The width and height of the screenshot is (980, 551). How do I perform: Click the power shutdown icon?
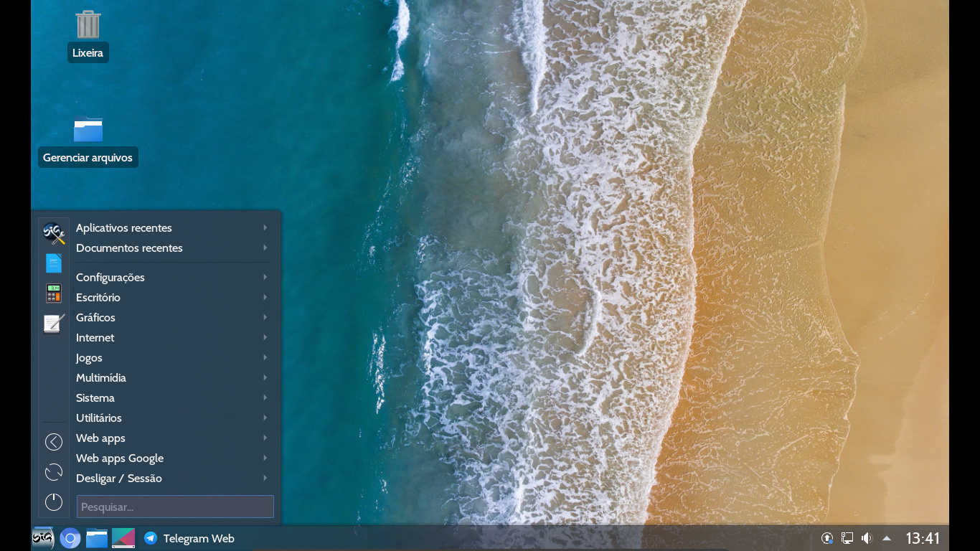pos(54,502)
